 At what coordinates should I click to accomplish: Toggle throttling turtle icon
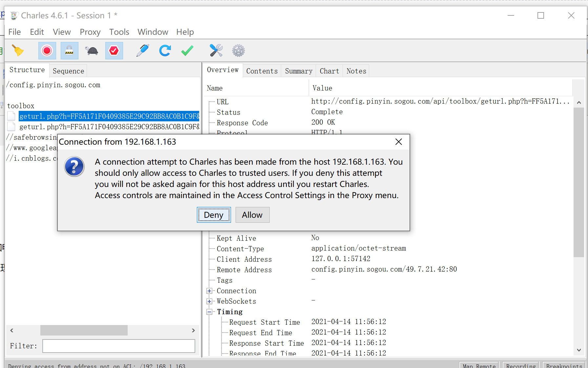92,51
